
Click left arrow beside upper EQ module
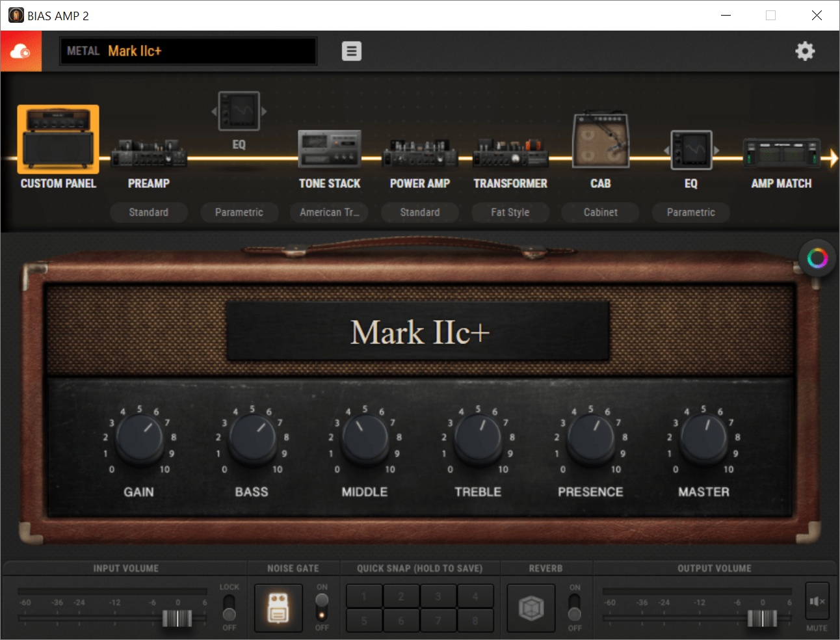pos(214,111)
